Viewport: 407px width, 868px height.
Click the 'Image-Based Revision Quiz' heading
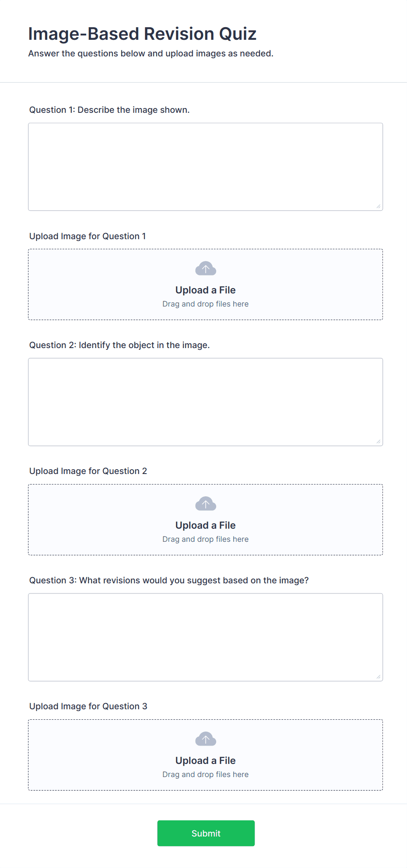(143, 33)
